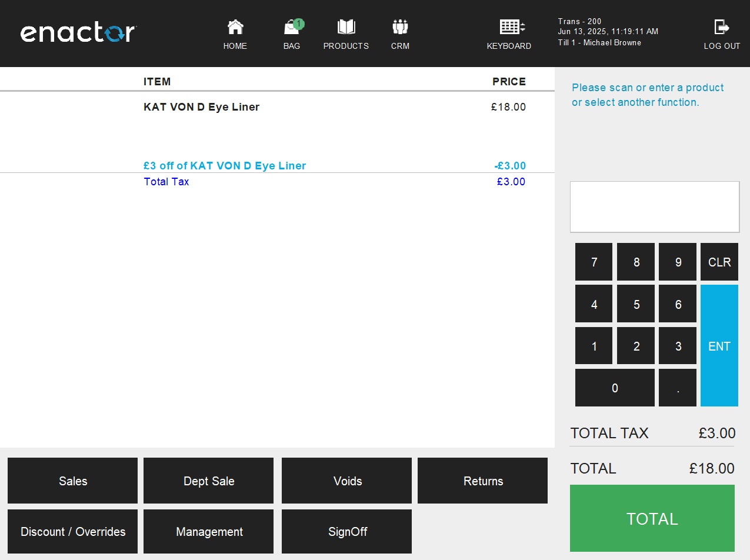Click the enactor logo
The height and width of the screenshot is (560, 750).
pos(79,33)
